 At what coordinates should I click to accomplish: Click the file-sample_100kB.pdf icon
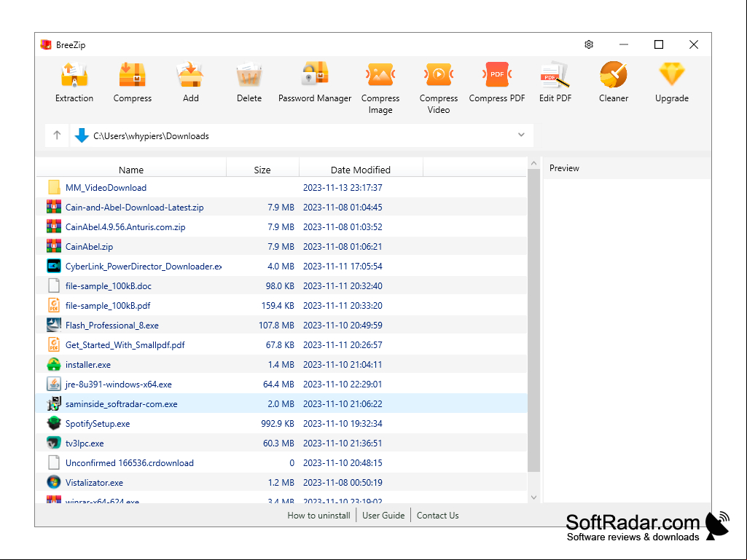pyautogui.click(x=54, y=305)
